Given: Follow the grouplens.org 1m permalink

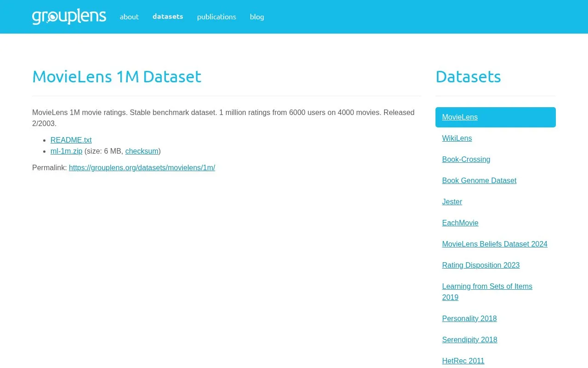Looking at the screenshot, I should click(142, 167).
